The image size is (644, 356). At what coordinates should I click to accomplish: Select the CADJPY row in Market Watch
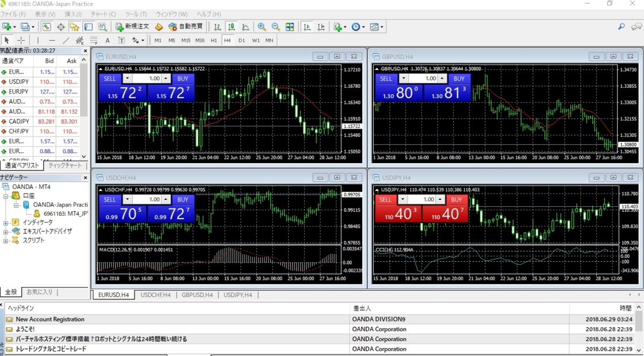40,121
